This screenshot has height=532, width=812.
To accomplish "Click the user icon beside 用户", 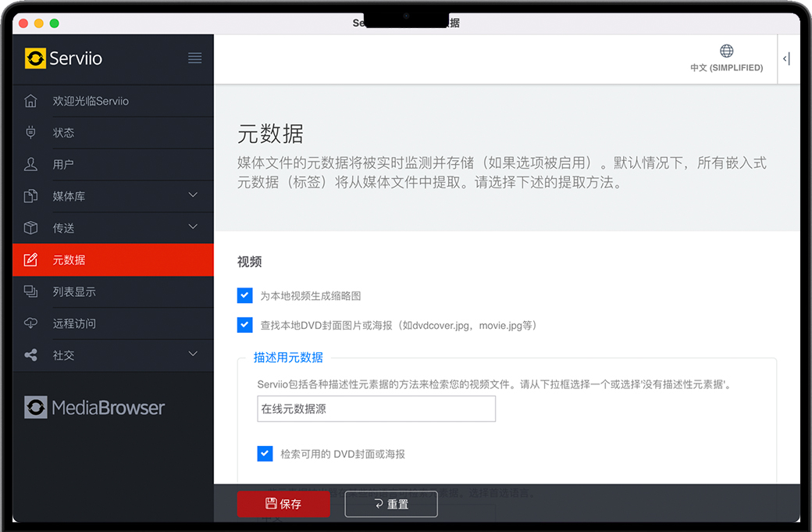I will 31,165.
